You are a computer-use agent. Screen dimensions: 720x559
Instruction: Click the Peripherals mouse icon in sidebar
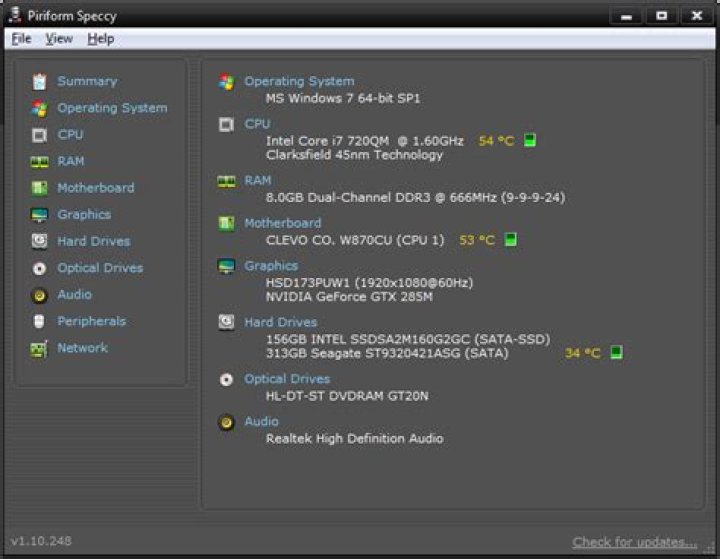click(39, 322)
